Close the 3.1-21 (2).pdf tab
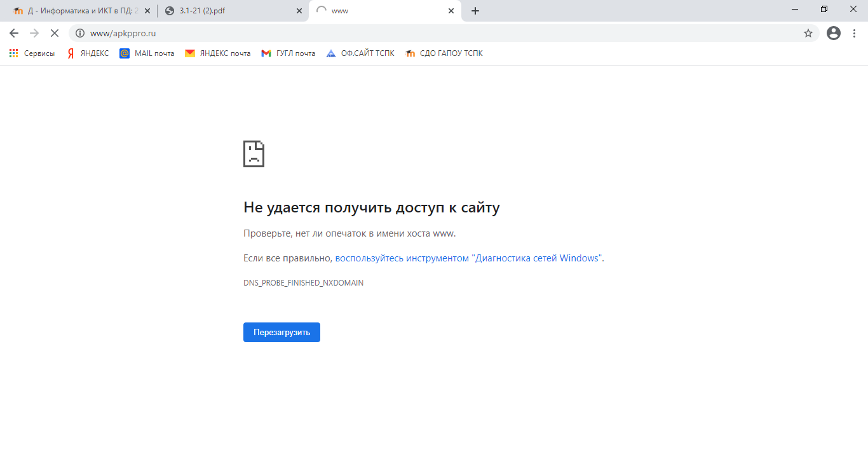 [x=299, y=11]
